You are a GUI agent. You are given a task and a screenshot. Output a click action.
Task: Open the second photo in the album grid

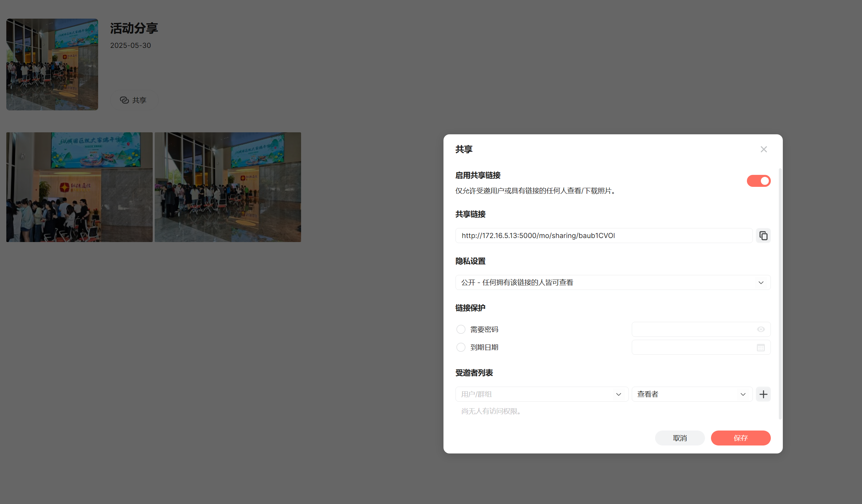(x=228, y=188)
